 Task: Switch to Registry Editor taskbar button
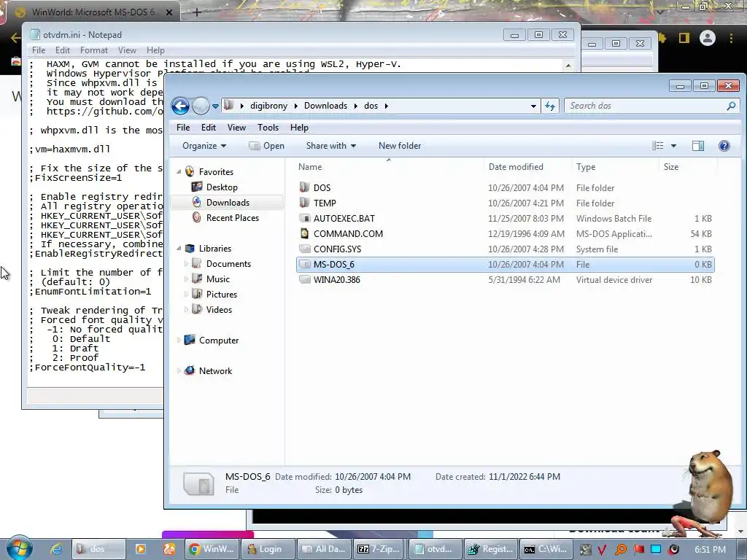(x=491, y=549)
